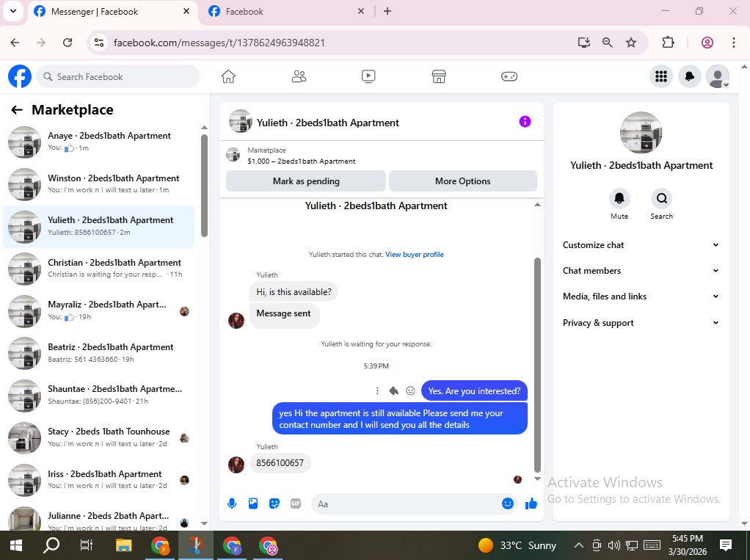
Task: Open Windows Start menu
Action: [16, 545]
